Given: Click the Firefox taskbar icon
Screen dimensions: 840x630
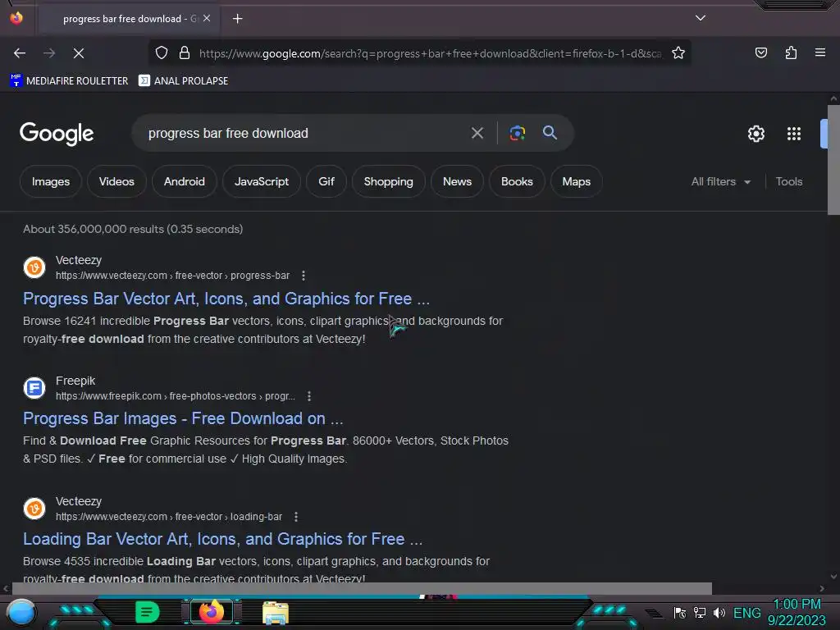Looking at the screenshot, I should (212, 612).
